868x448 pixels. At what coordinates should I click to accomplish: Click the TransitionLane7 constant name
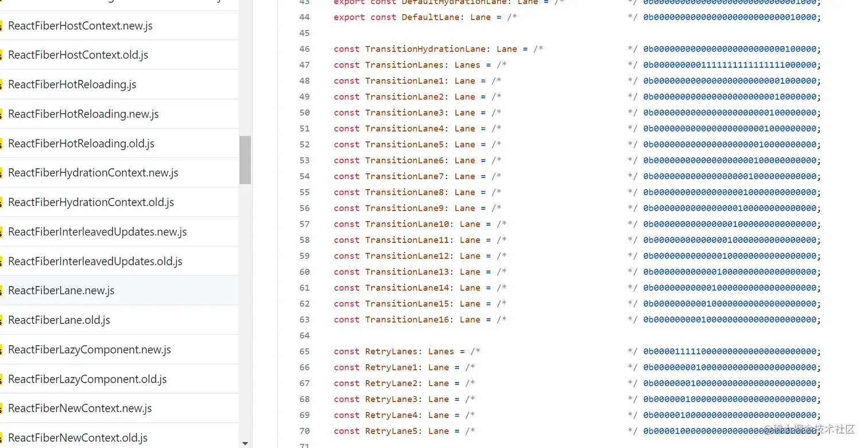coord(404,176)
